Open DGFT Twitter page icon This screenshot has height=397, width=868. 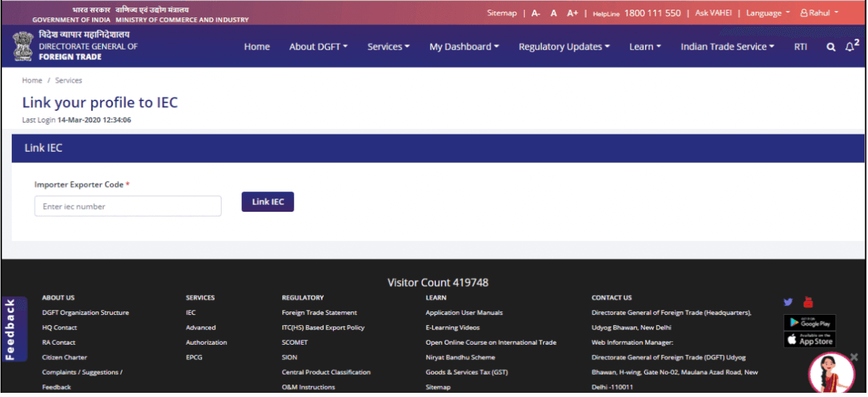pyautogui.click(x=788, y=302)
